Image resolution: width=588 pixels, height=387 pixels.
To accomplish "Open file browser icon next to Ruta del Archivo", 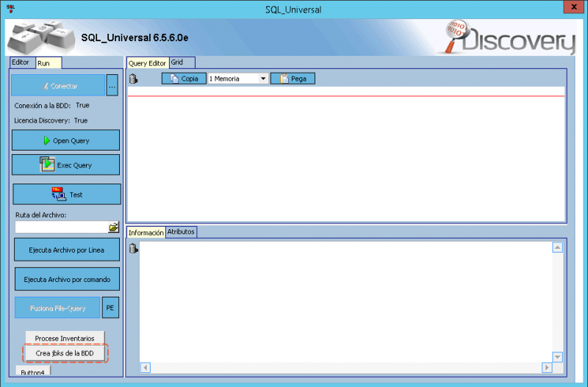I will [x=114, y=227].
